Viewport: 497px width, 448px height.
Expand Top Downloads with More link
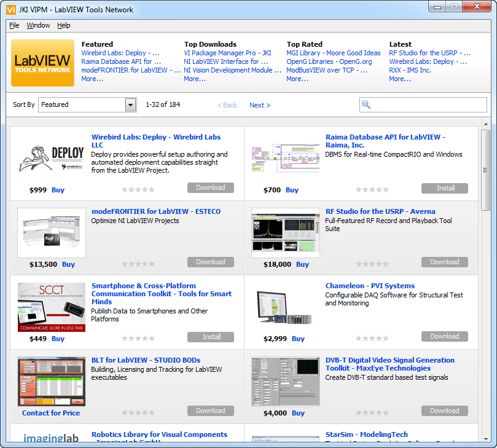pyautogui.click(x=195, y=79)
